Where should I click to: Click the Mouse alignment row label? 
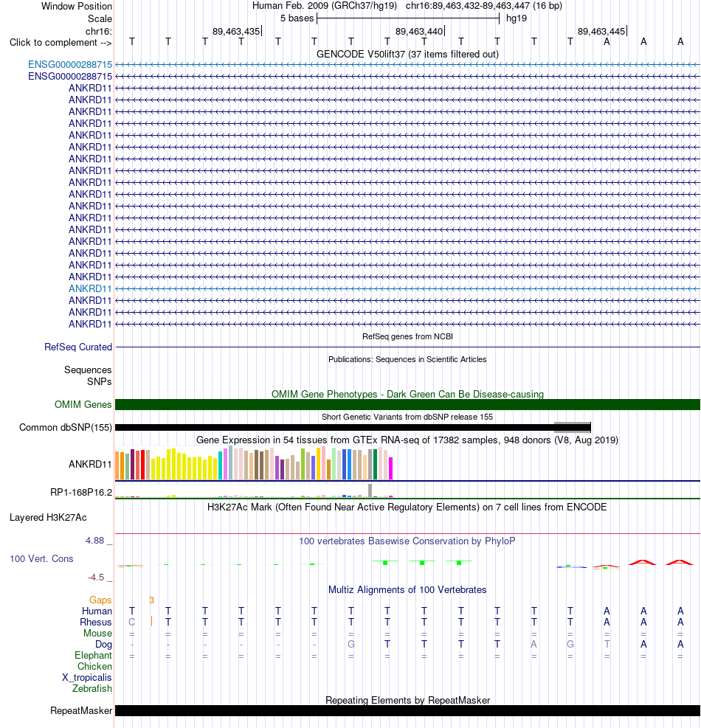pyautogui.click(x=97, y=634)
